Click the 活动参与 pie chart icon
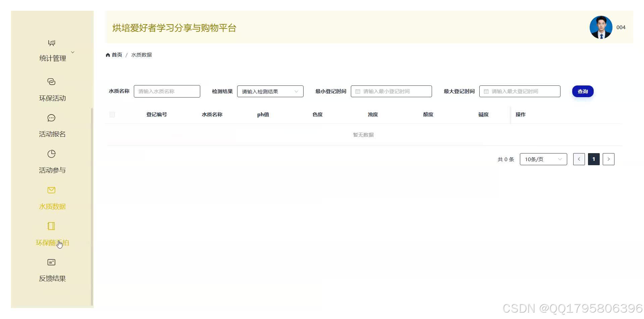644x319 pixels. (51, 154)
